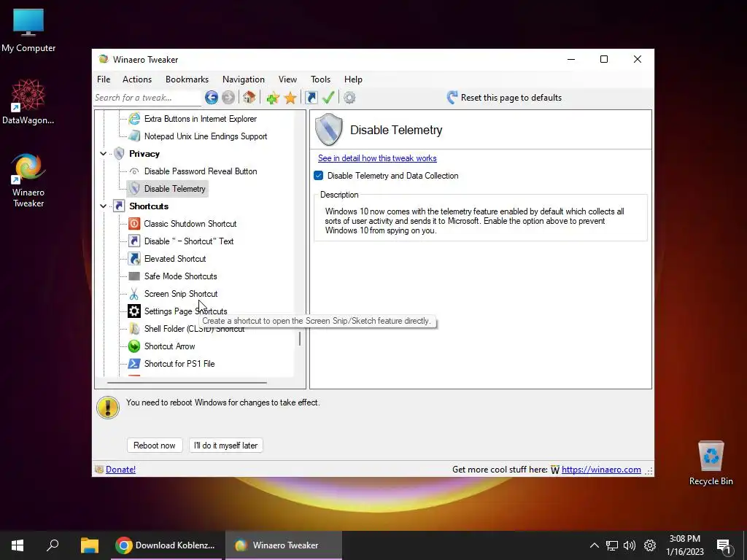Open the View menu
The image size is (747, 560).
(x=287, y=79)
